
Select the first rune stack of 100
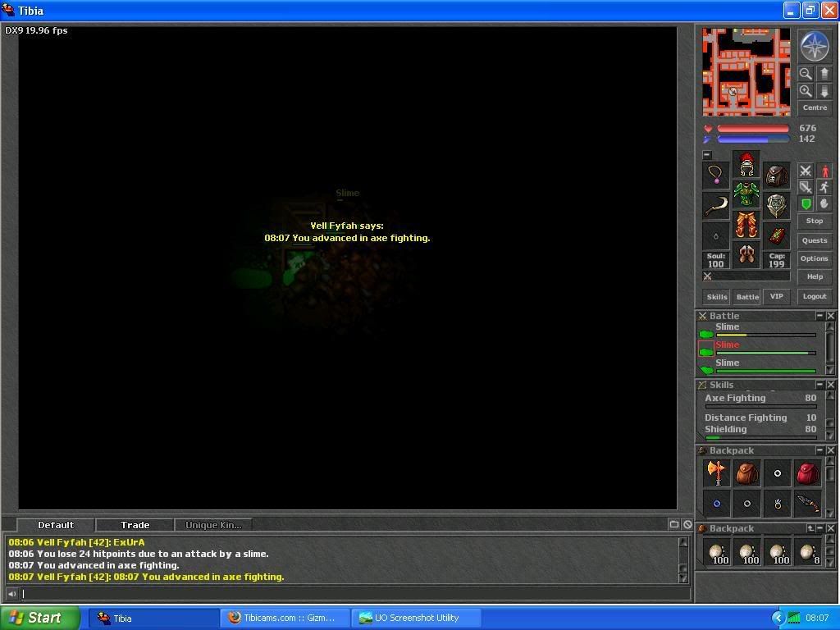click(716, 553)
